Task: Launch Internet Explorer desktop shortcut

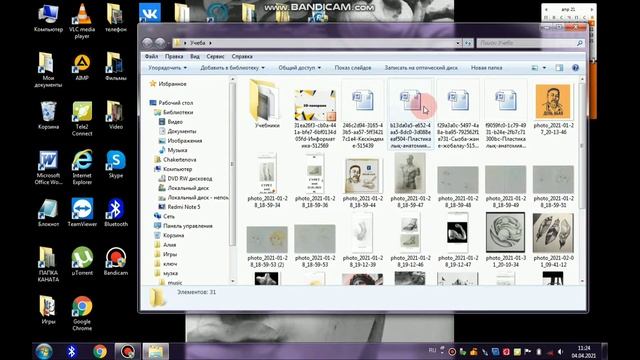Action: click(x=82, y=168)
